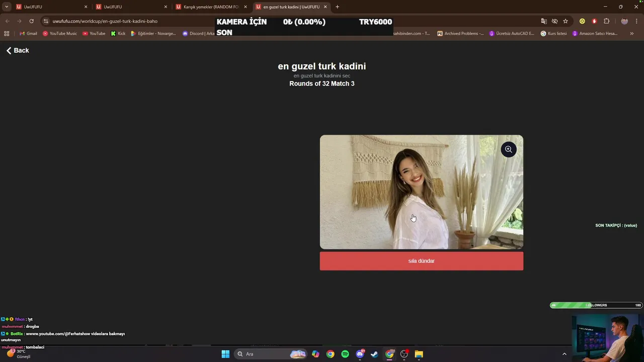Open the Kurs listesi bookmark
This screenshot has width=644, height=362.
pyautogui.click(x=553, y=34)
